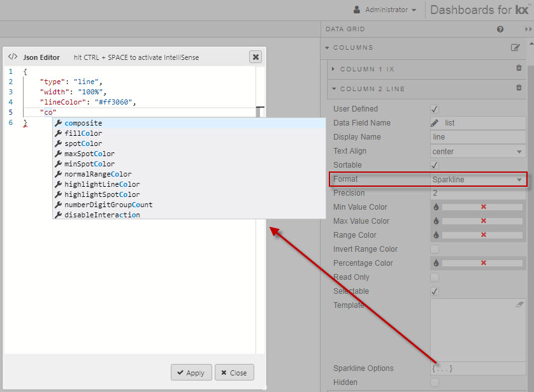The width and height of the screenshot is (534, 392).
Task: Open Max Value Color picker
Action: click(x=437, y=221)
